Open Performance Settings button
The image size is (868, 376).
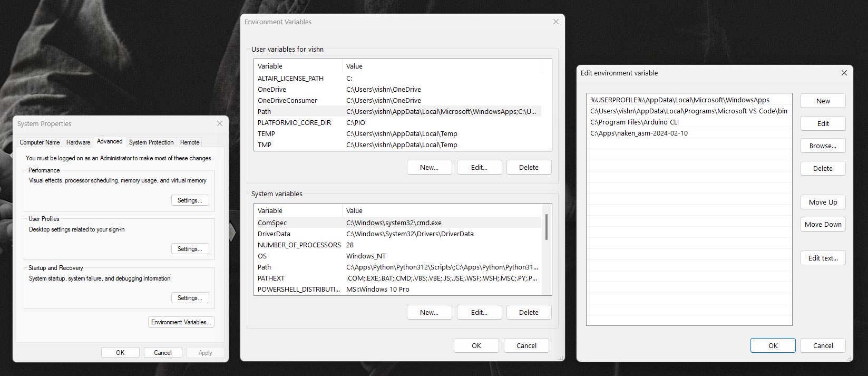coord(190,200)
